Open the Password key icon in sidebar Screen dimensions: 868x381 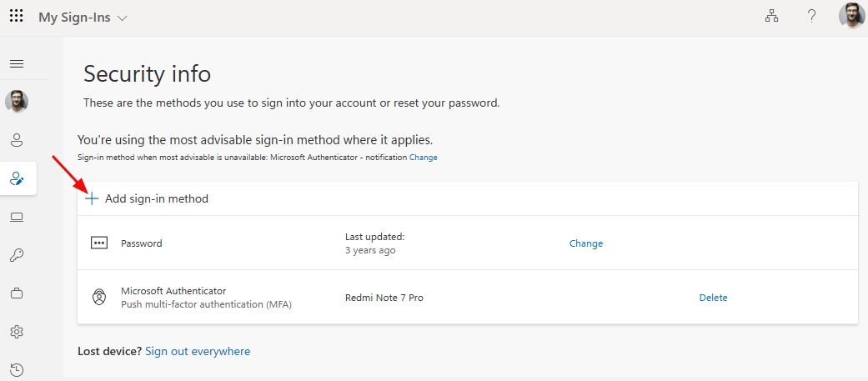[x=17, y=255]
